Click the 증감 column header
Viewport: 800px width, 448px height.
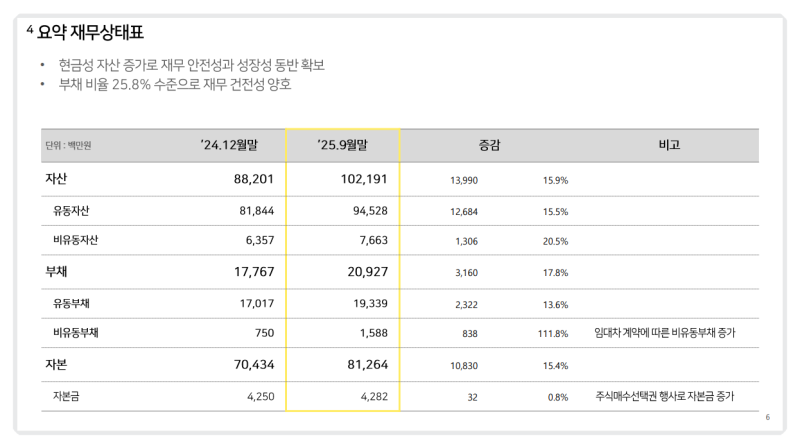[x=489, y=145]
